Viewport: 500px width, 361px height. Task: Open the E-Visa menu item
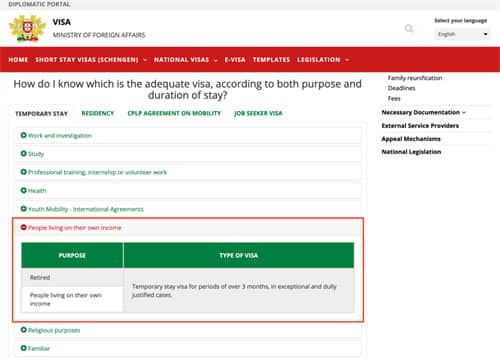coord(235,60)
